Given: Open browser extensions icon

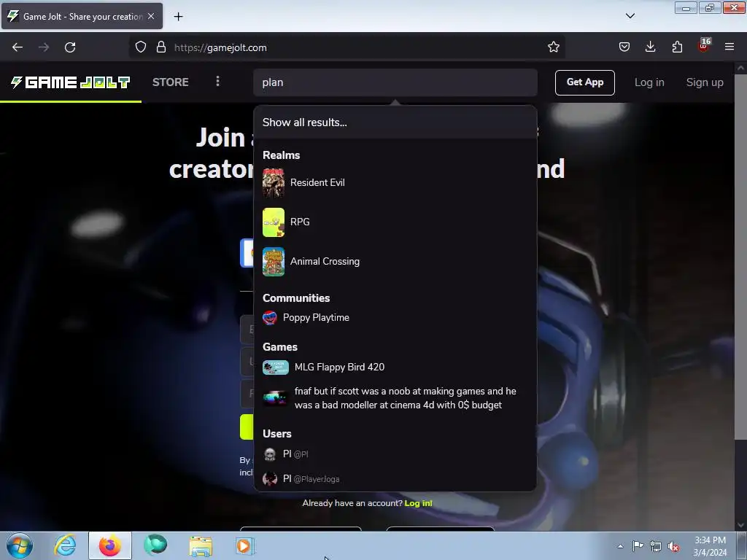Looking at the screenshot, I should [x=677, y=47].
